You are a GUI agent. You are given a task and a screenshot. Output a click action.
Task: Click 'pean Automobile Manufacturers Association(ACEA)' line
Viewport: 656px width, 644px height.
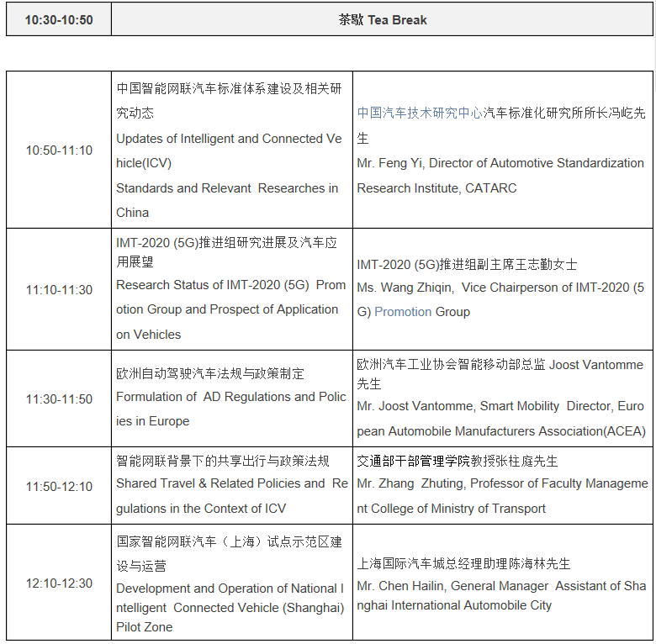[501, 431]
